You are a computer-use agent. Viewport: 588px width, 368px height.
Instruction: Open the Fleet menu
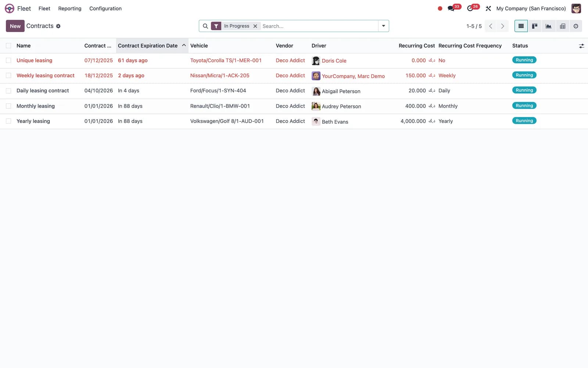coord(44,8)
